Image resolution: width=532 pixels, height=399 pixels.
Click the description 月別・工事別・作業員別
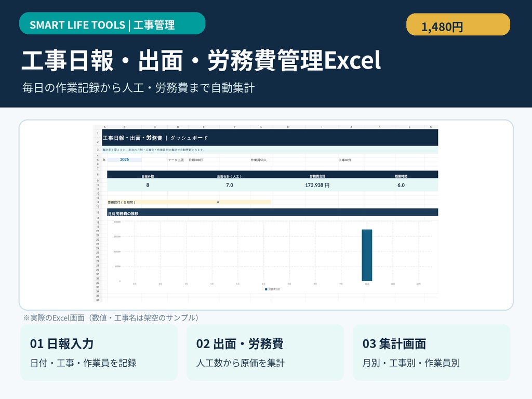point(411,363)
